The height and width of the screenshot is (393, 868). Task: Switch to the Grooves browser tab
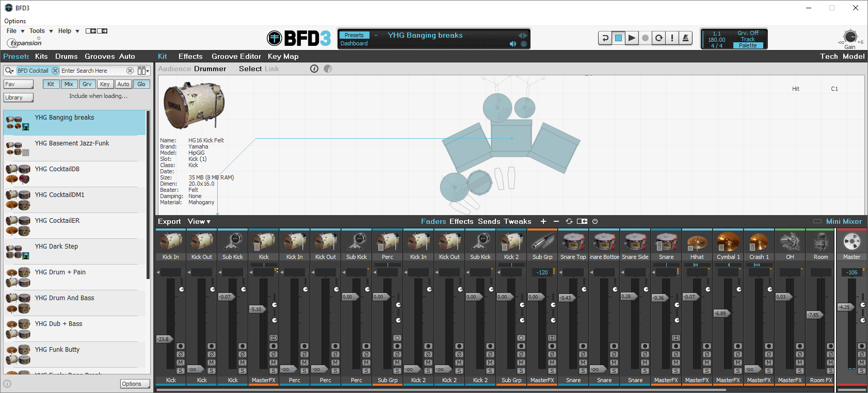(x=100, y=56)
